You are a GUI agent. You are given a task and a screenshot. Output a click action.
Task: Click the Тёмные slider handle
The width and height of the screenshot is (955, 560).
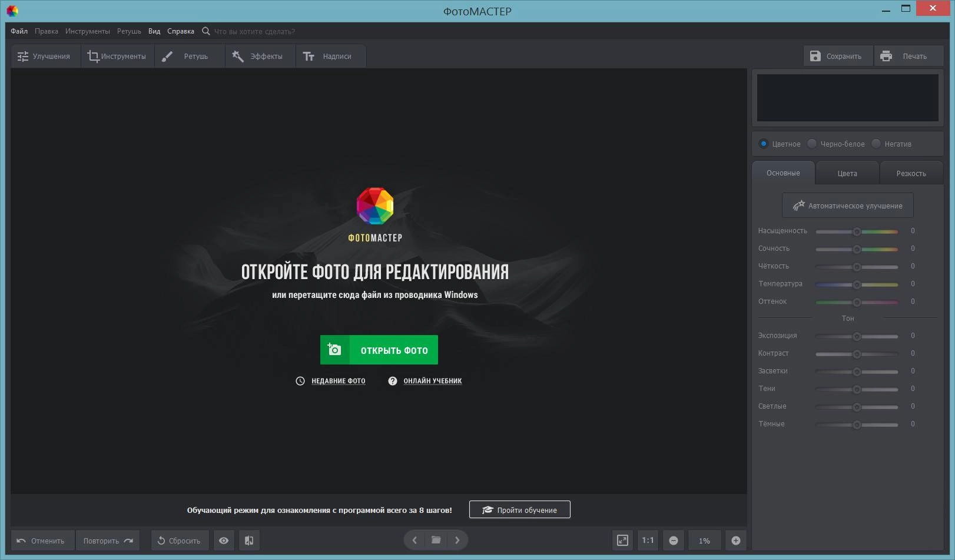tap(857, 425)
